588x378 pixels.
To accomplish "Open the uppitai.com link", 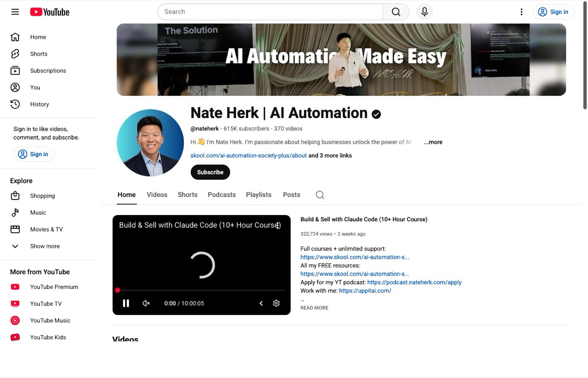I will point(365,291).
